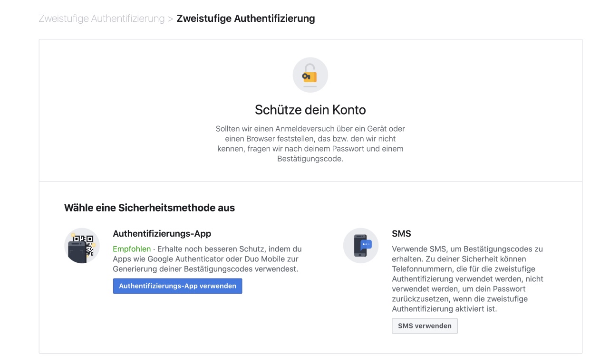
Task: Click the "Sollten wir einen Anmeldeversuch" paragraph
Action: (x=310, y=129)
